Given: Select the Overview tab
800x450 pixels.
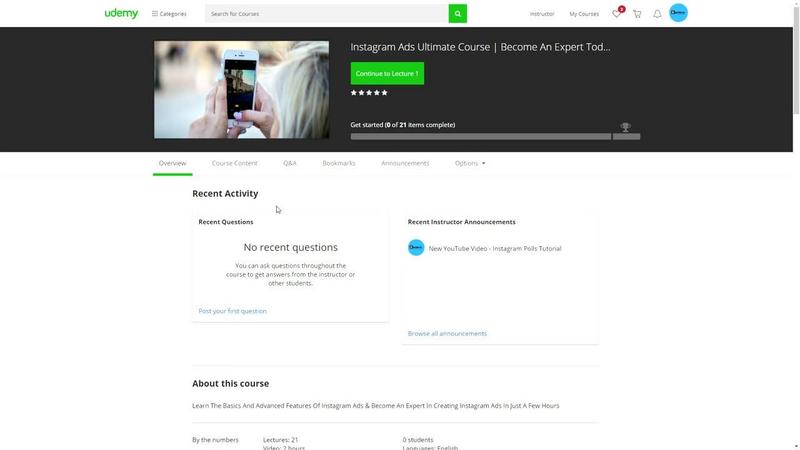Looking at the screenshot, I should tap(172, 163).
